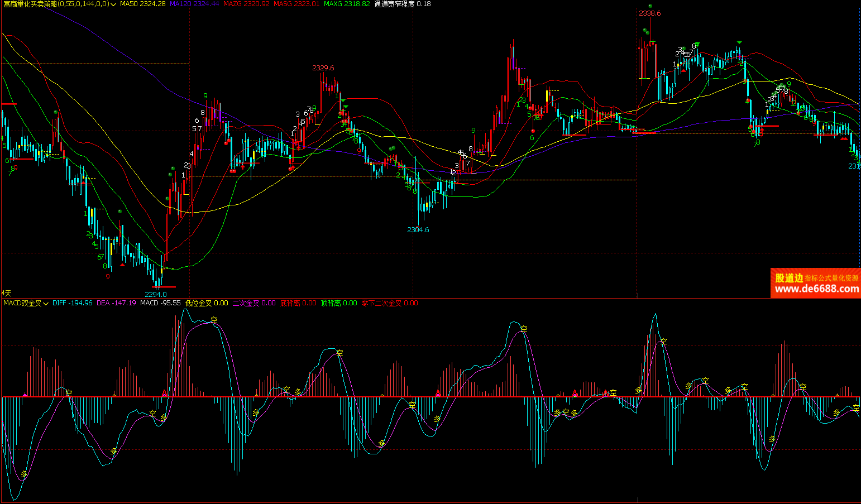
Task: Click the 2294.0 low price marker
Action: point(155,294)
